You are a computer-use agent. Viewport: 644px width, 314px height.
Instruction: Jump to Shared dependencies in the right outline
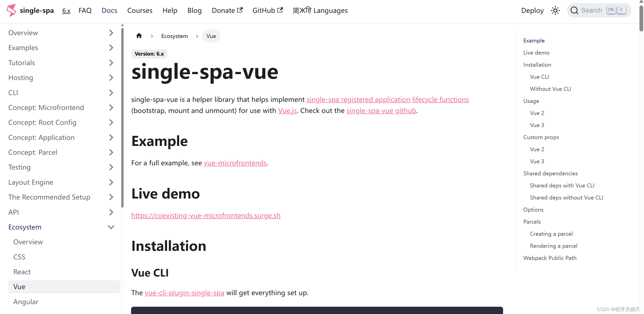click(550, 173)
